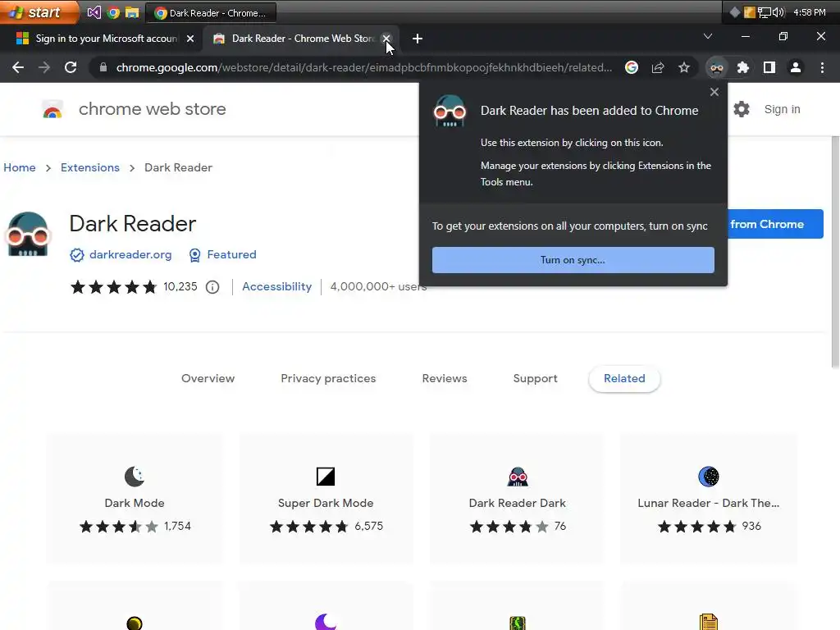The width and height of the screenshot is (840, 630).
Task: Open a new tab with the plus button
Action: pos(418,39)
